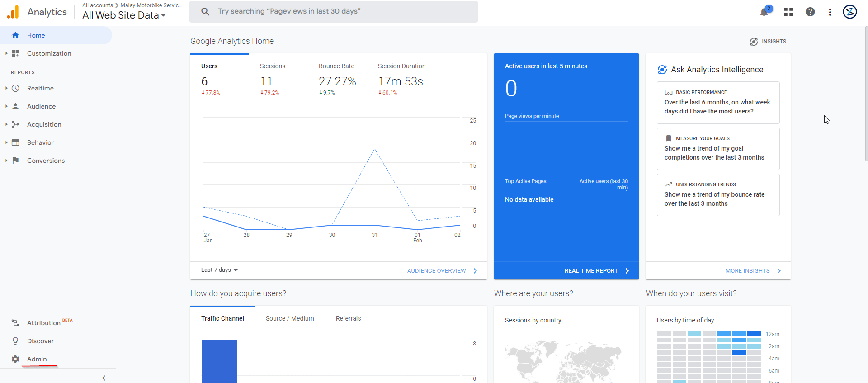This screenshot has height=383, width=868.
Task: Select the Sessions metric tab
Action: click(273, 66)
